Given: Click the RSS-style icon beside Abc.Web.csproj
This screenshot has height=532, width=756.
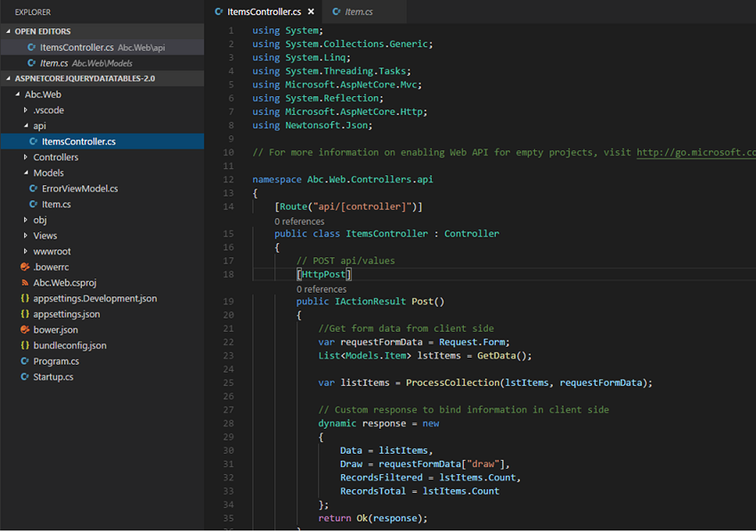Looking at the screenshot, I should point(25,283).
